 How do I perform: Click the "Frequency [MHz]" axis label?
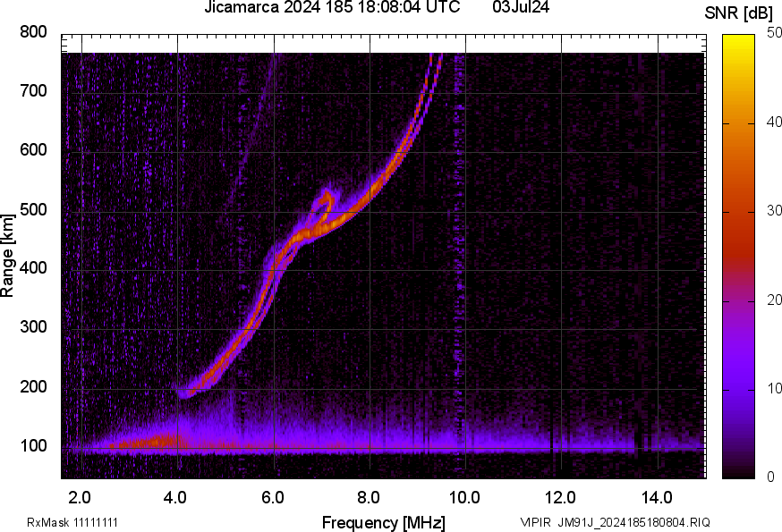coord(384,522)
